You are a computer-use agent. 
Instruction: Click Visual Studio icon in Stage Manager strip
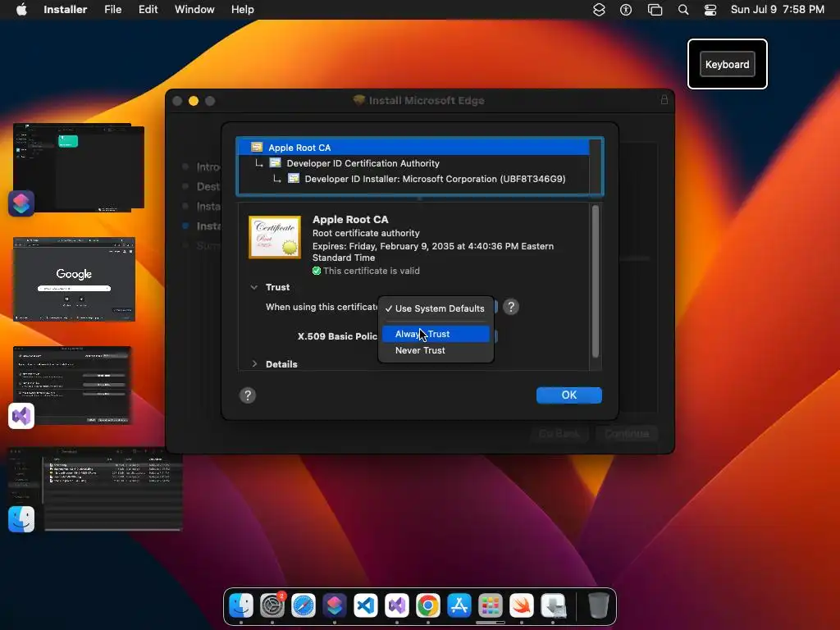(x=21, y=416)
